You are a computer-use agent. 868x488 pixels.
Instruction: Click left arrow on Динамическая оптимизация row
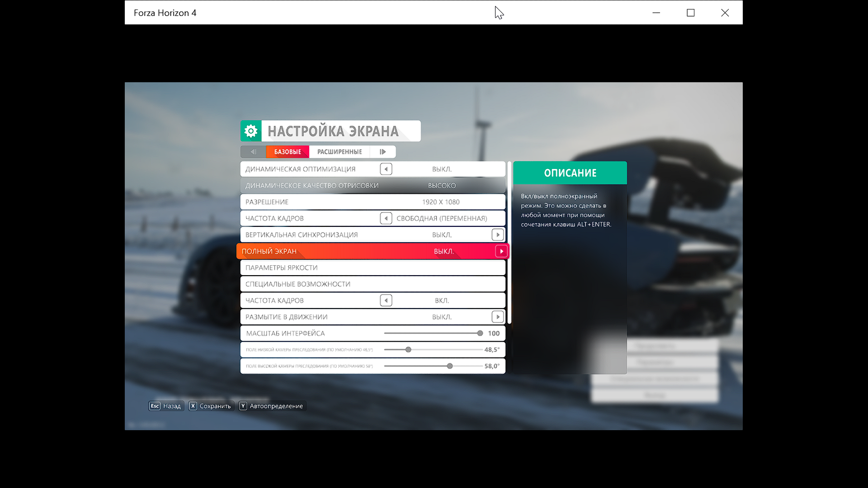tap(386, 169)
